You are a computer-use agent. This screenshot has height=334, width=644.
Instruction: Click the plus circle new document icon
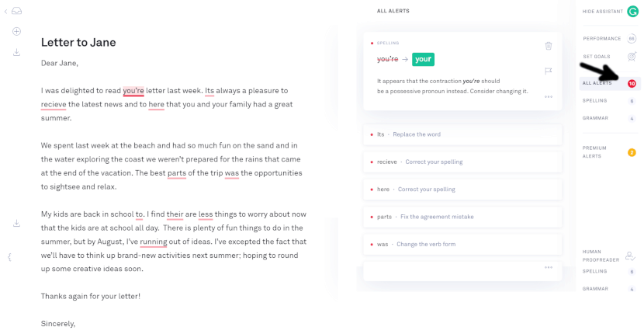click(16, 31)
